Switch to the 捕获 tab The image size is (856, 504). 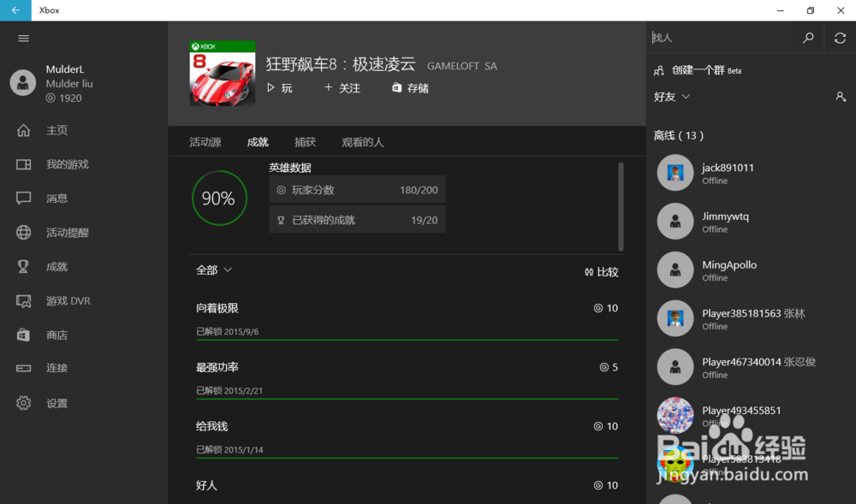(305, 142)
